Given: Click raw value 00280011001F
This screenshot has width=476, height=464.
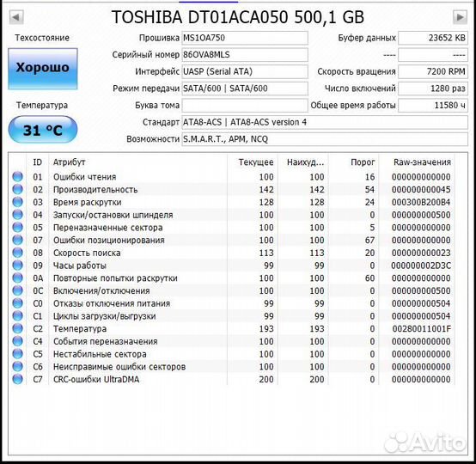Looking at the screenshot, I should 422,329.
